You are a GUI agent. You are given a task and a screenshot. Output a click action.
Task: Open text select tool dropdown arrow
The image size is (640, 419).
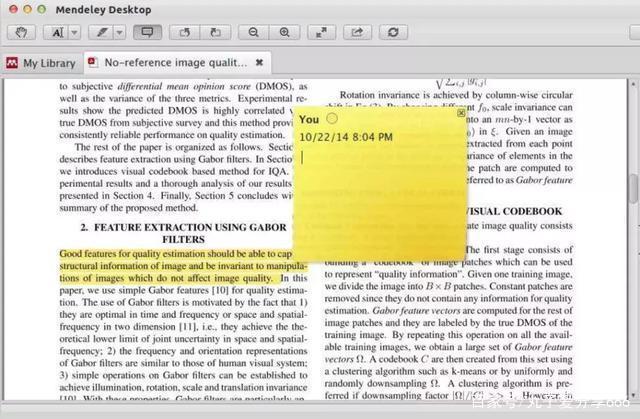tap(73, 33)
